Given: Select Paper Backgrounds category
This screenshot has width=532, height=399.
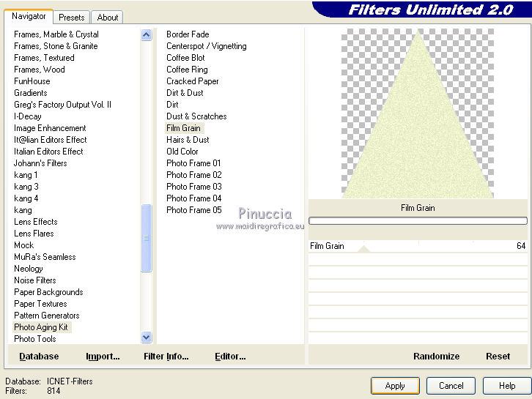Looking at the screenshot, I should [48, 292].
